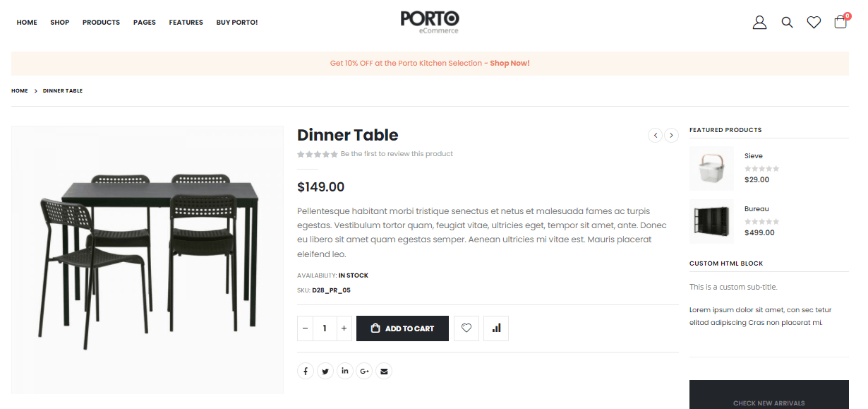Image resolution: width=868 pixels, height=409 pixels.
Task: Open the Shop menu
Action: pos(60,23)
